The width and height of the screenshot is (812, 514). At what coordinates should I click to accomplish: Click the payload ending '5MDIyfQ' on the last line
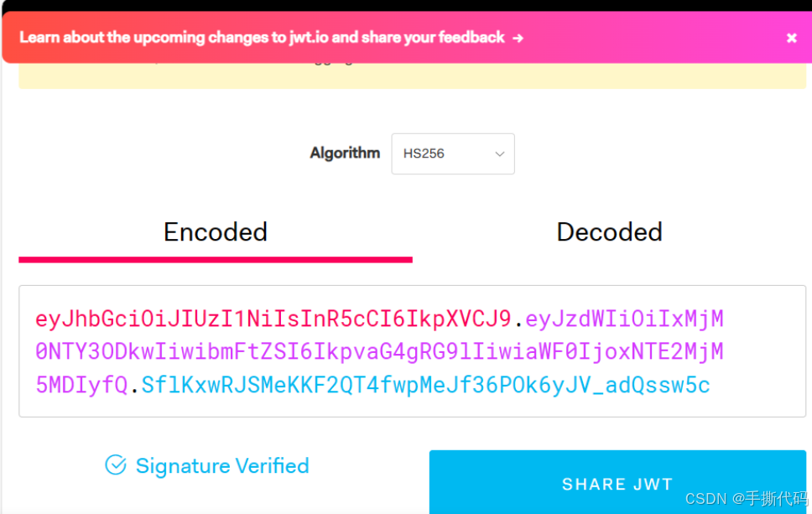[x=81, y=385]
